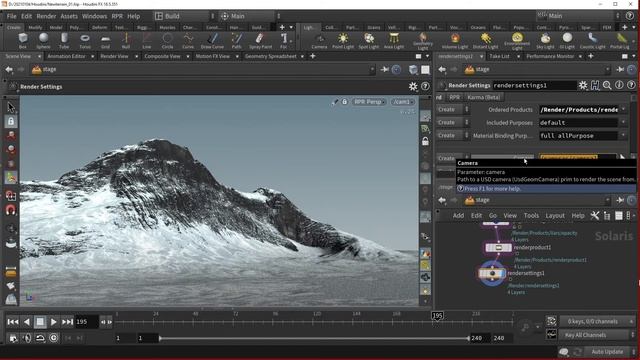Add a Spot Light from the shelf
This screenshot has height=360, width=640.
coord(369,41)
